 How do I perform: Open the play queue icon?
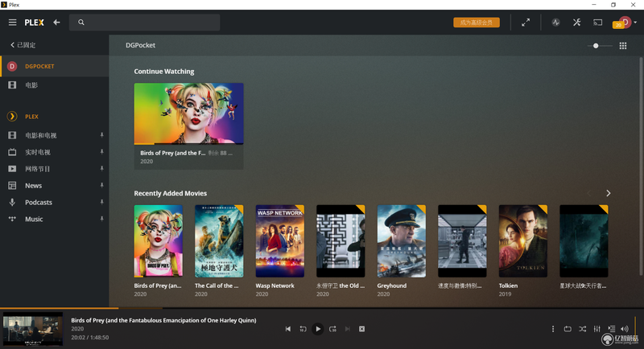612,329
